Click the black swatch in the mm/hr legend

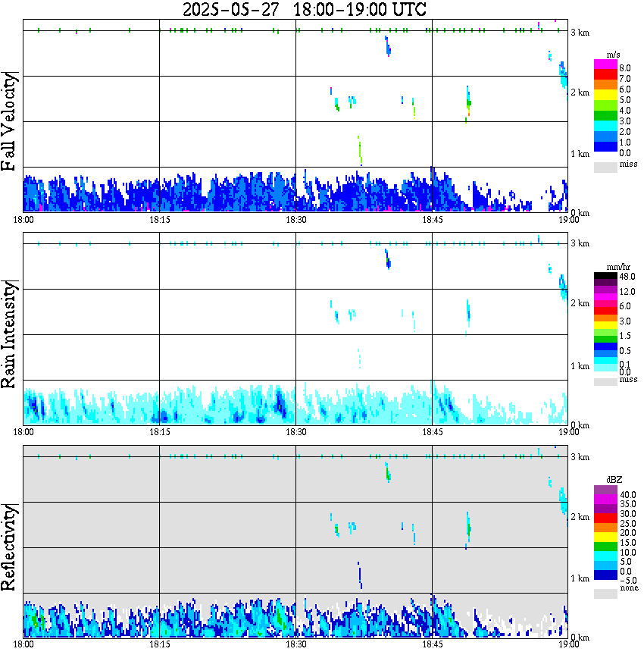[605, 276]
